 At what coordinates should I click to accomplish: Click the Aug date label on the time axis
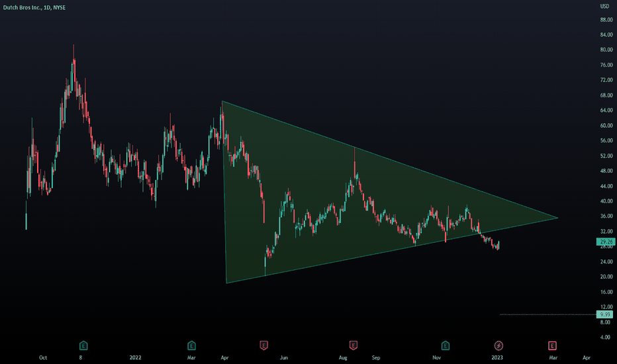pyautogui.click(x=343, y=357)
